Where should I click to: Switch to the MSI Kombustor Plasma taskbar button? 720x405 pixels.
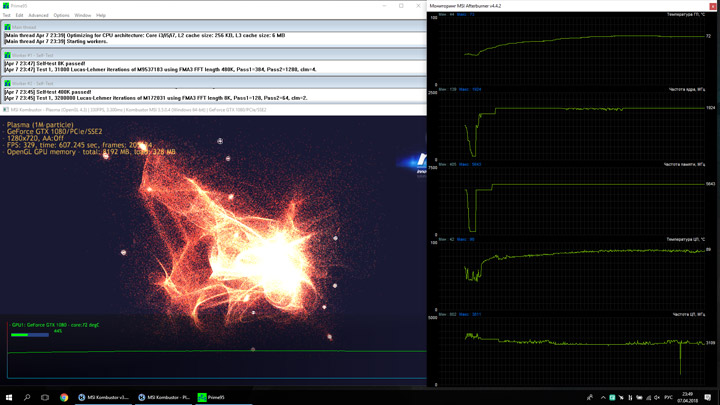pyautogui.click(x=164, y=397)
